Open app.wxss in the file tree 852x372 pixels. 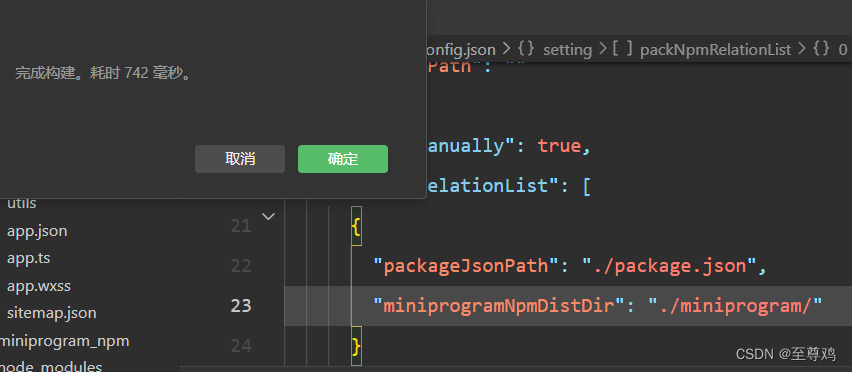pyautogui.click(x=39, y=285)
